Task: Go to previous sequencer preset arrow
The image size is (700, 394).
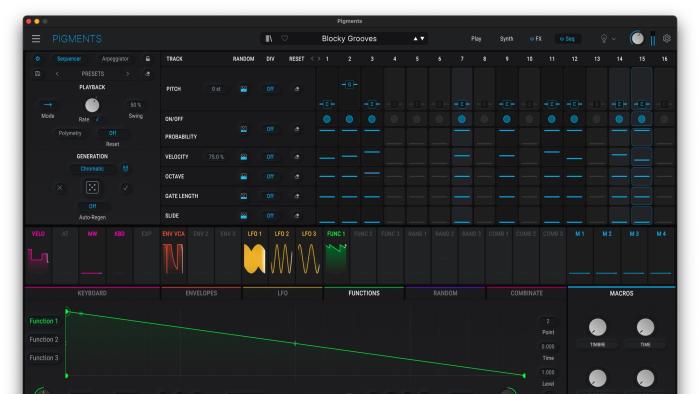Action: coord(57,74)
